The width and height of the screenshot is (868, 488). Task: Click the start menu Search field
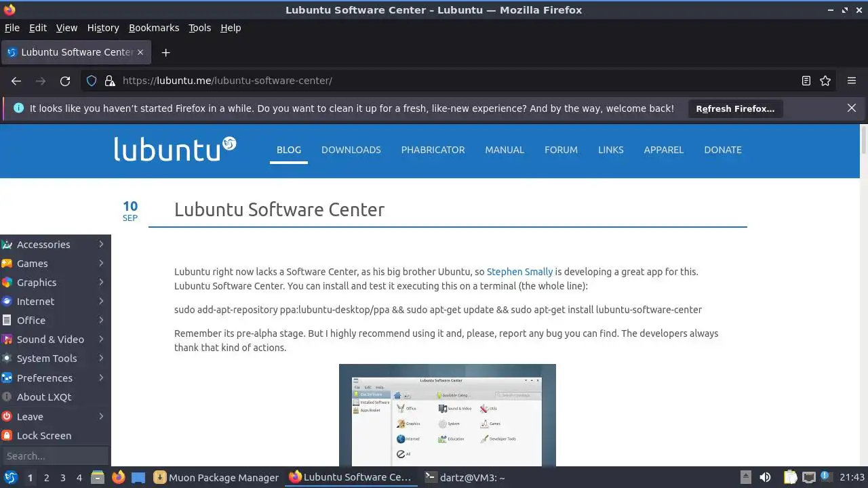(54, 456)
